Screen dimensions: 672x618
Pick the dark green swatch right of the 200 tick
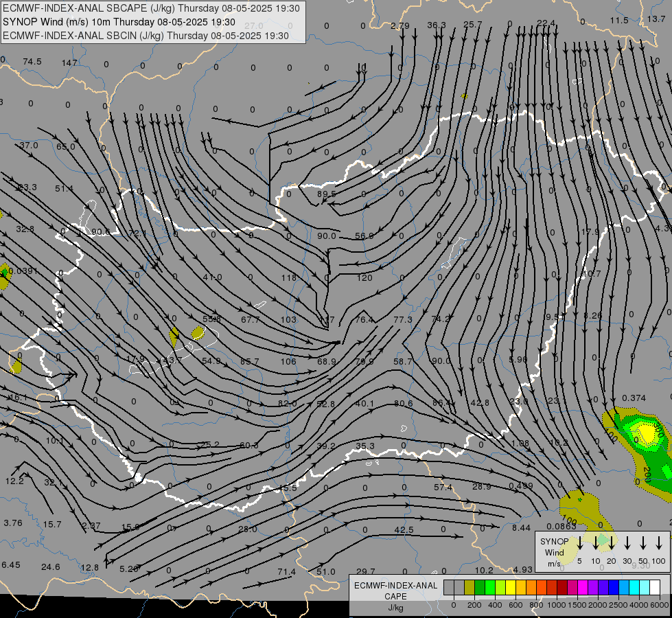480,588
